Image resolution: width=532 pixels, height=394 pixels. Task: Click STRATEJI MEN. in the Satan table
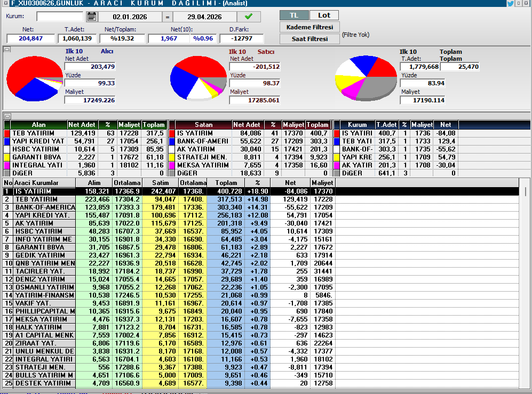pyautogui.click(x=202, y=157)
